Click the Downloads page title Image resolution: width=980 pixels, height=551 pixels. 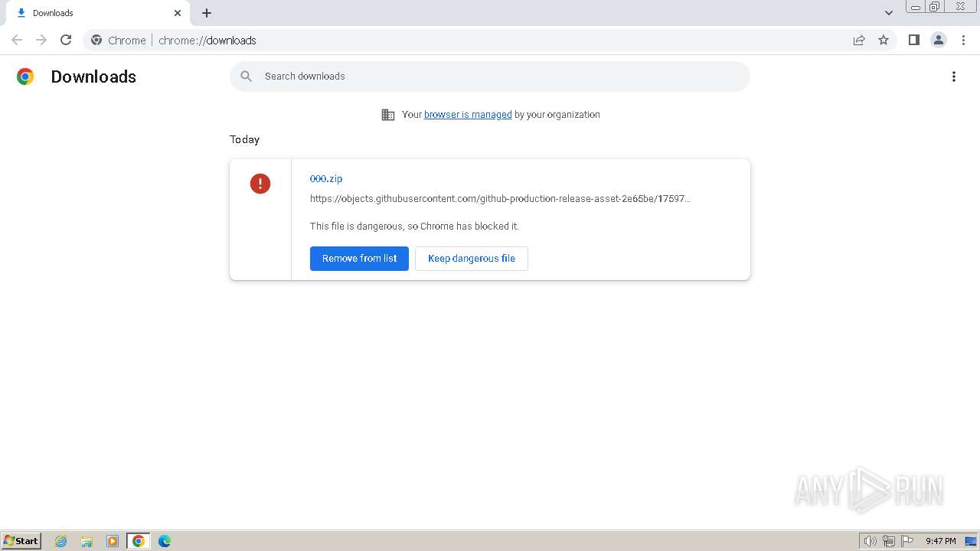pyautogui.click(x=93, y=77)
